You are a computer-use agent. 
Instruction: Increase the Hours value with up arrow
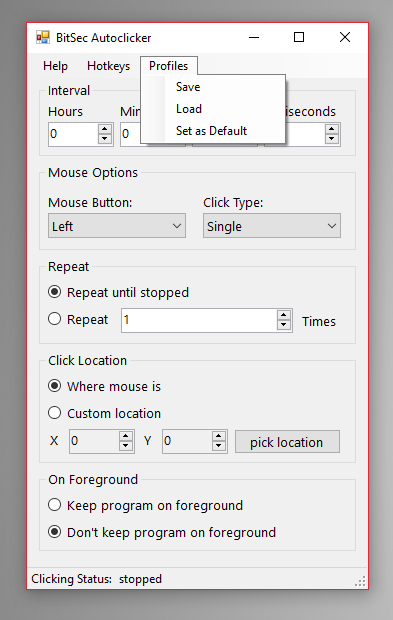point(105,129)
